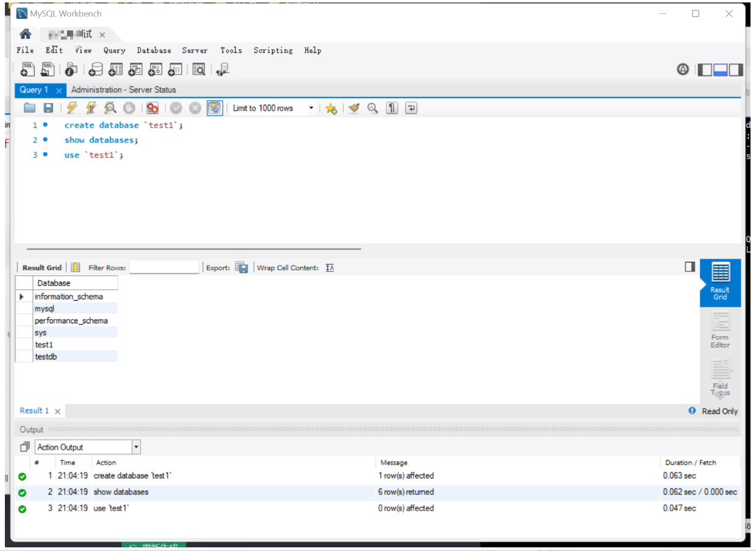The width and height of the screenshot is (756, 551).
Task: Create a new stored procedure icon
Action: [x=155, y=69]
